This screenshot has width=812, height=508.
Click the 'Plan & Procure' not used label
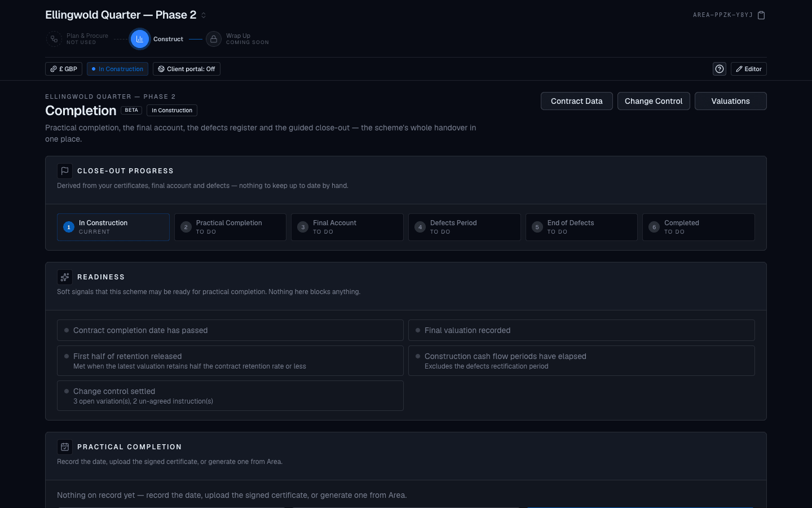click(x=87, y=39)
